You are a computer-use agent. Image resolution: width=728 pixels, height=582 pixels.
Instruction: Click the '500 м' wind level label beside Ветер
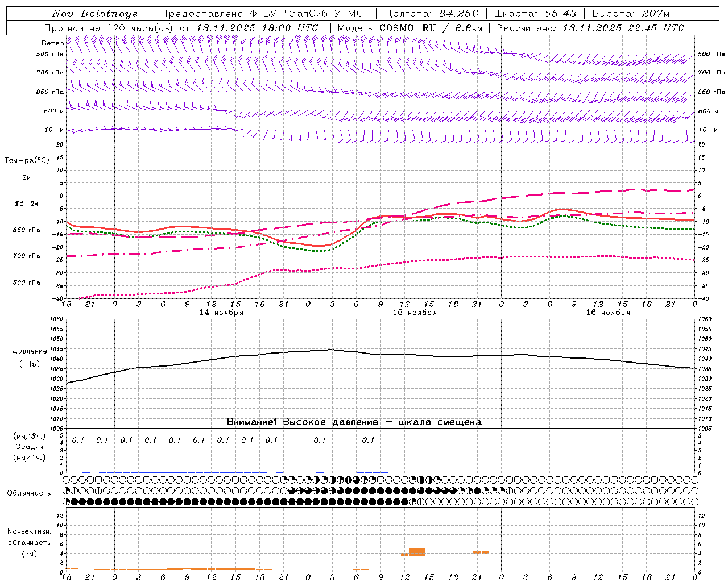coord(54,111)
